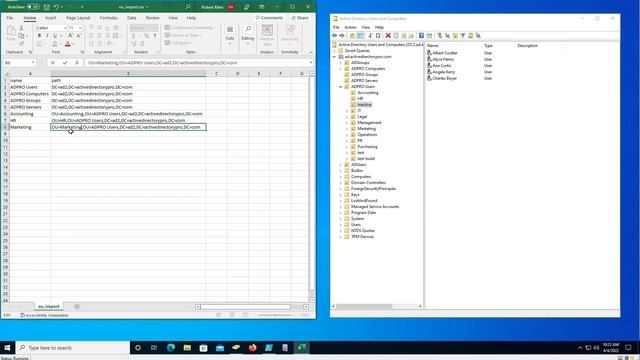Collapse the ADPRO Users tree node
The image size is (640, 360).
point(340,87)
